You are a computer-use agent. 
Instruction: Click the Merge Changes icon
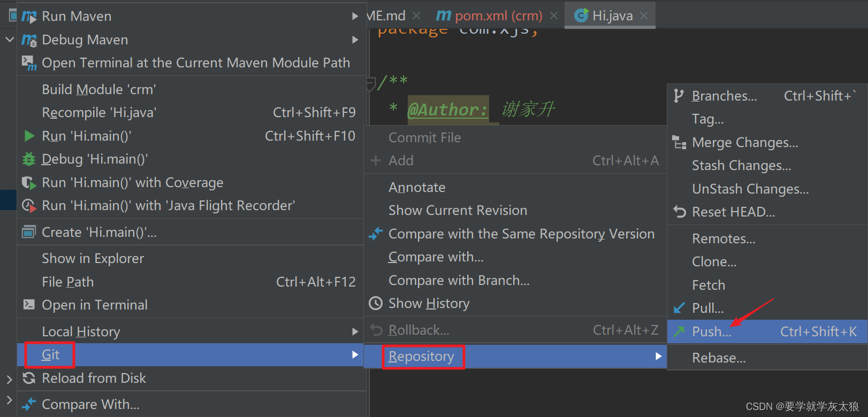pyautogui.click(x=679, y=142)
